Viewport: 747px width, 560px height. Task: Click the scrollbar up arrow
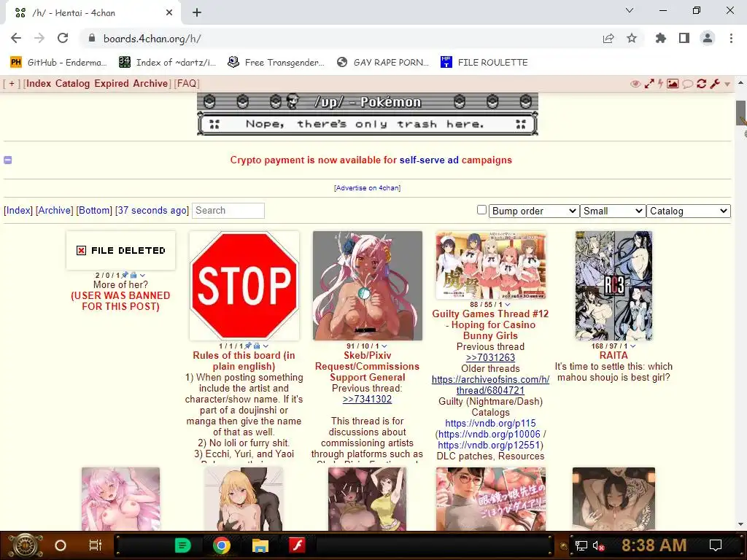point(741,82)
